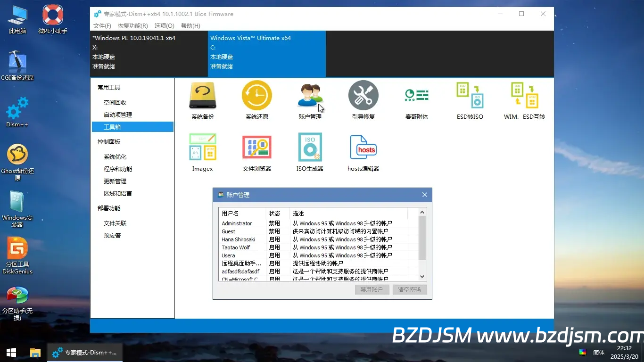
Task: Open 此电脑 desktop icon
Action: 17,20
